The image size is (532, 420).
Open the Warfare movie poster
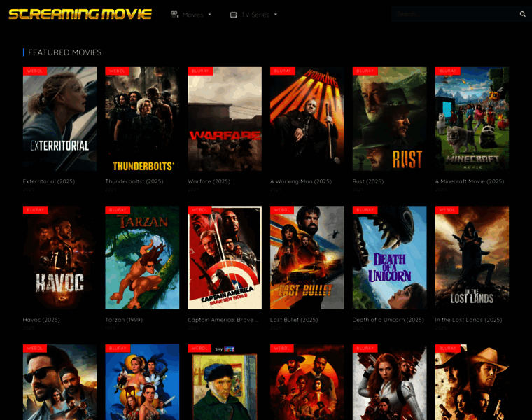[x=225, y=119]
